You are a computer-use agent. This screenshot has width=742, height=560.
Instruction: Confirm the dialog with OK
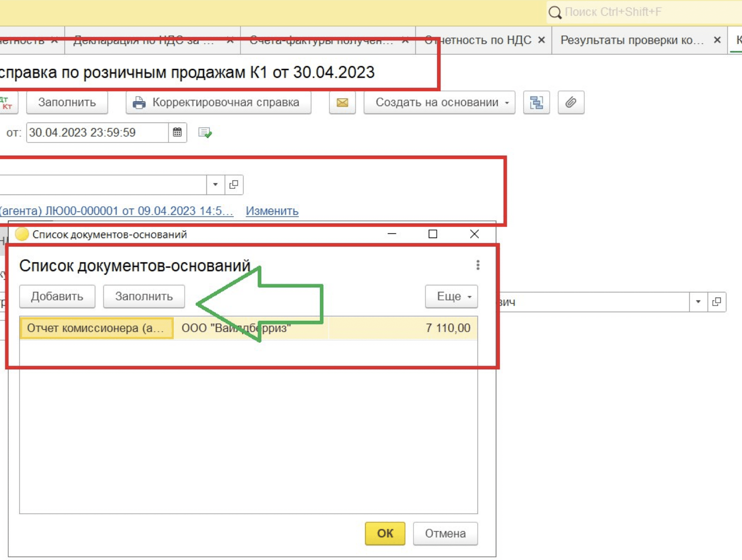click(385, 533)
